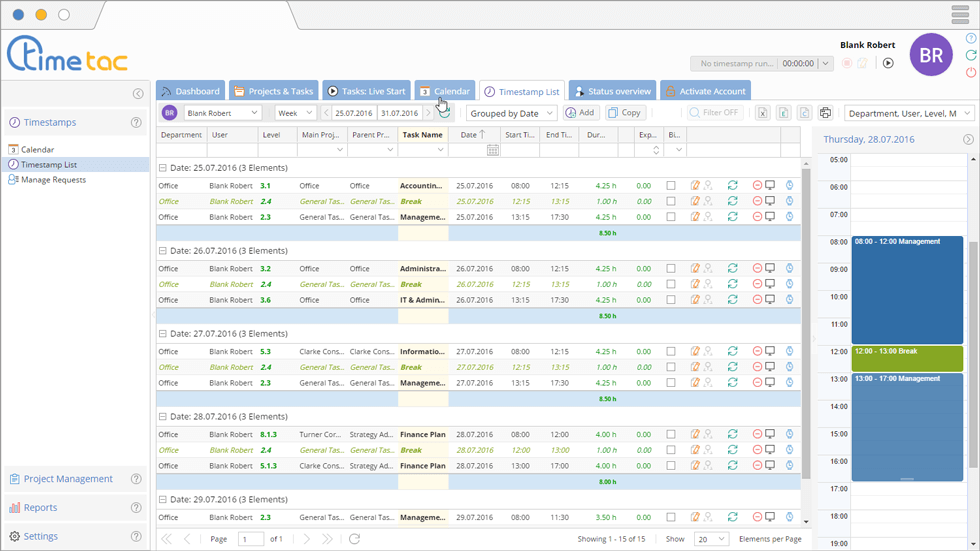
Task: Collapse the Date: 26.07.2016 group
Action: point(163,251)
